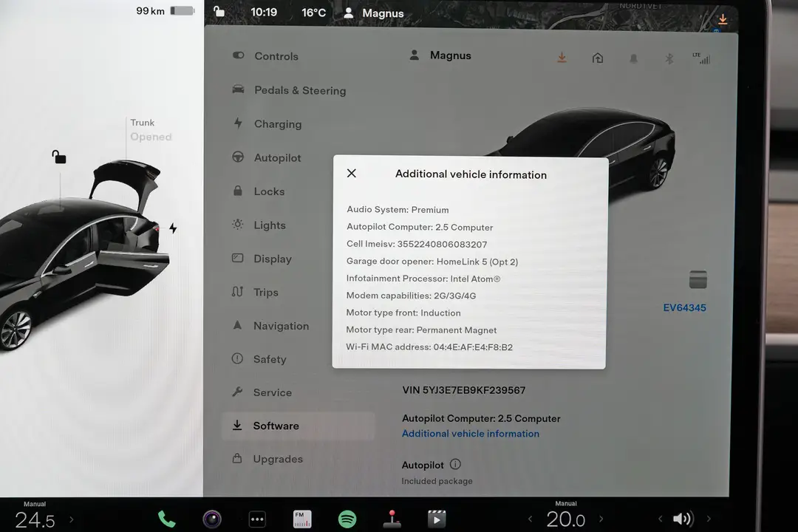Image resolution: width=798 pixels, height=532 pixels.
Task: Tap the EV64345 license plate text
Action: (x=684, y=307)
